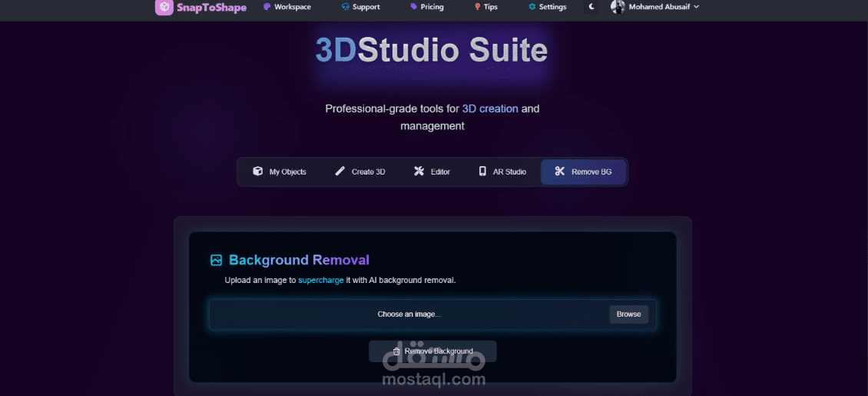Click the Browse button
This screenshot has width=868, height=396.
629,314
